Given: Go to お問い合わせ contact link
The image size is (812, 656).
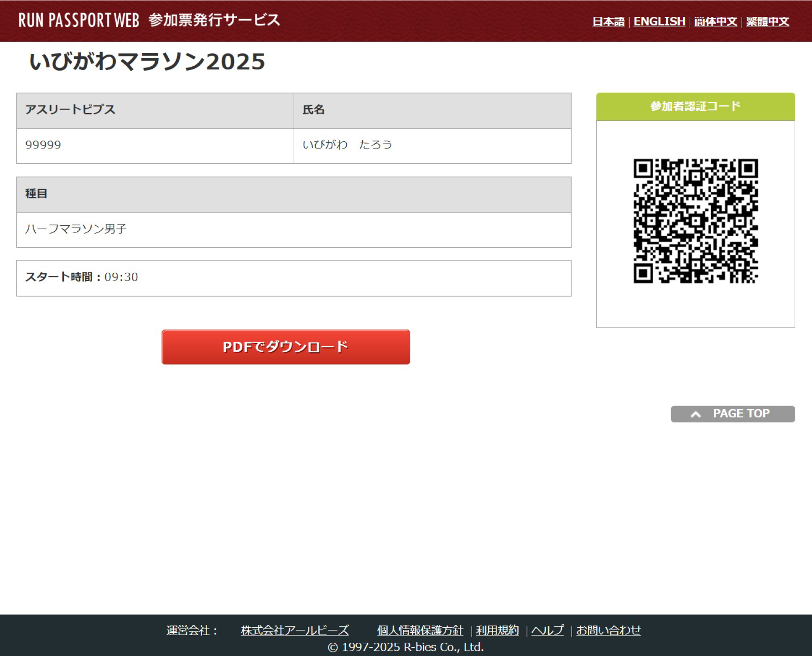Looking at the screenshot, I should 608,630.
